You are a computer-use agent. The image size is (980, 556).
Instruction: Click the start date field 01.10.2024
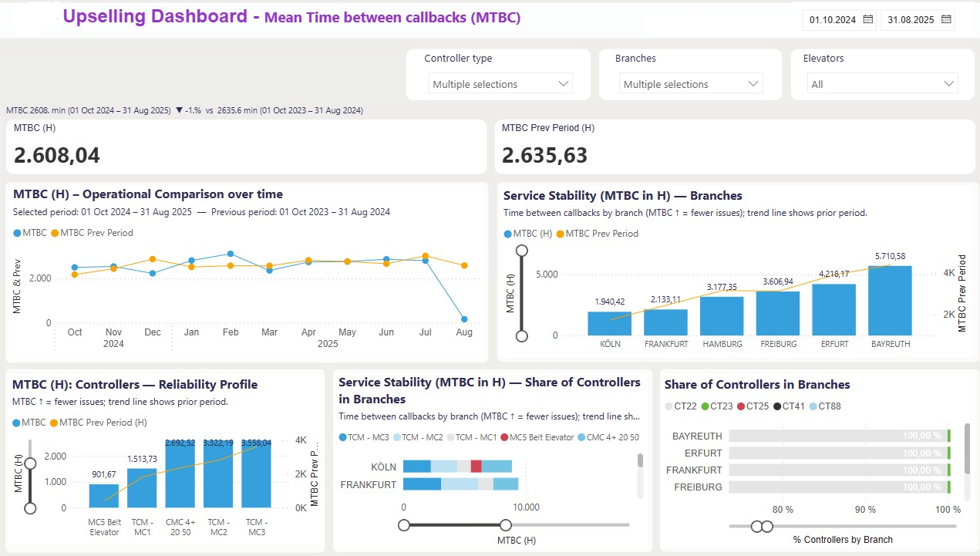[833, 20]
